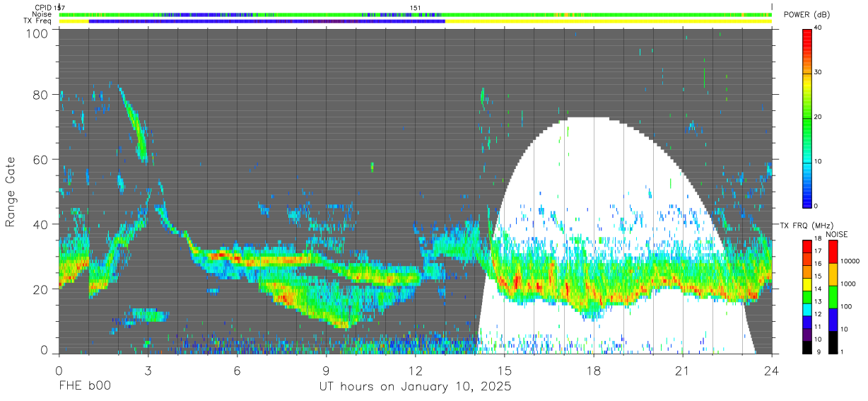868x401 pixels.
Task: Click the NOISE color scale bar
Action: coord(832,296)
